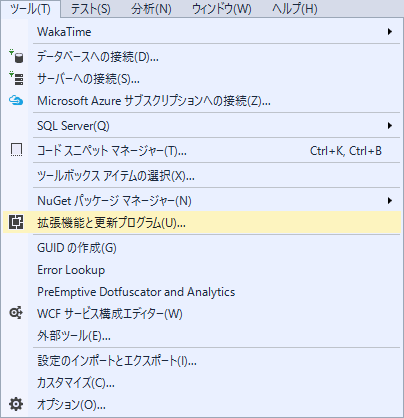Open the テスト(S) menu
This screenshot has height=418, width=404.
pos(90,9)
